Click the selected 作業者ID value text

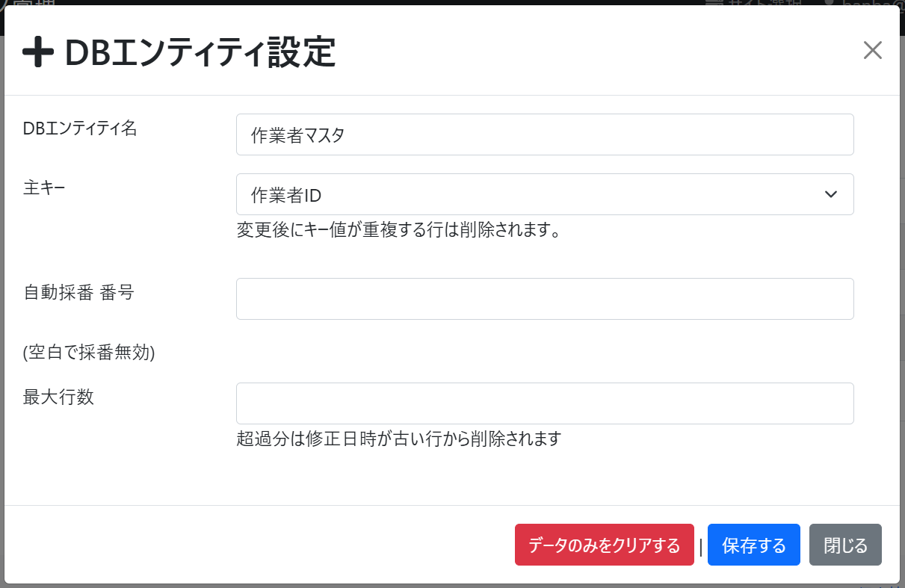[x=286, y=195]
